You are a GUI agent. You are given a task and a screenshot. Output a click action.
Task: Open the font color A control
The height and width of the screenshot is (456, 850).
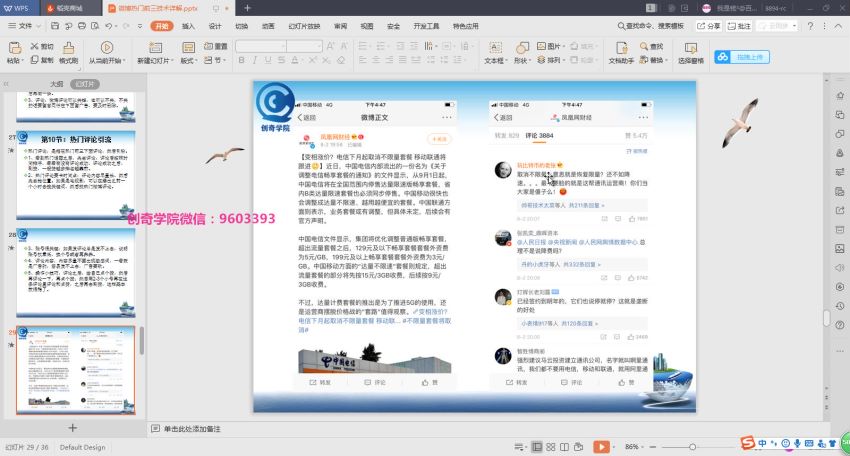coord(294,60)
